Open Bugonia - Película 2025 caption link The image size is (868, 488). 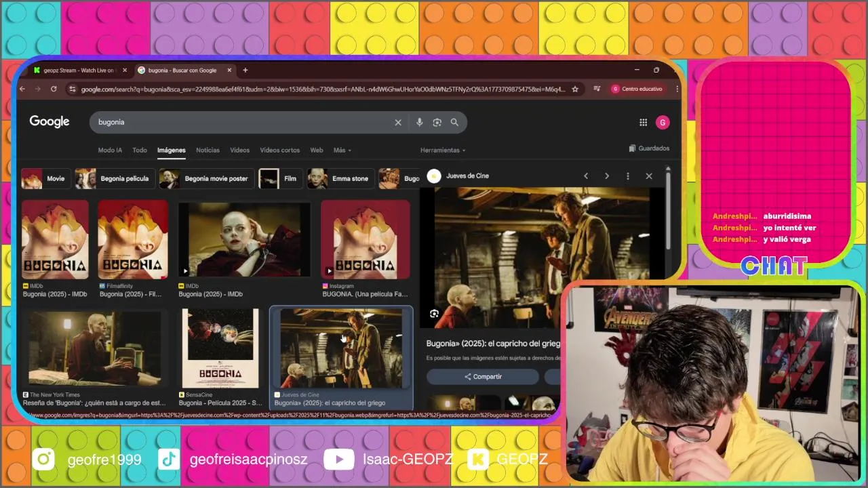[x=220, y=403]
